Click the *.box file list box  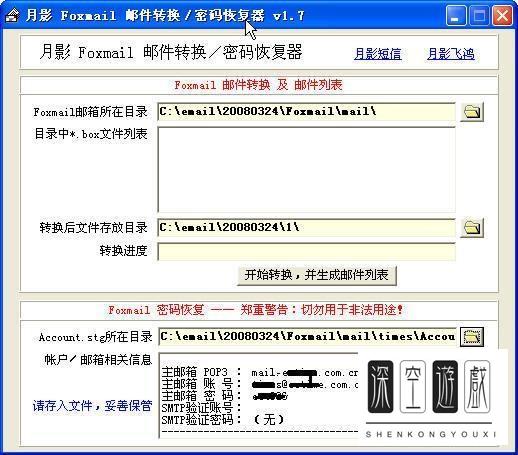click(x=306, y=169)
